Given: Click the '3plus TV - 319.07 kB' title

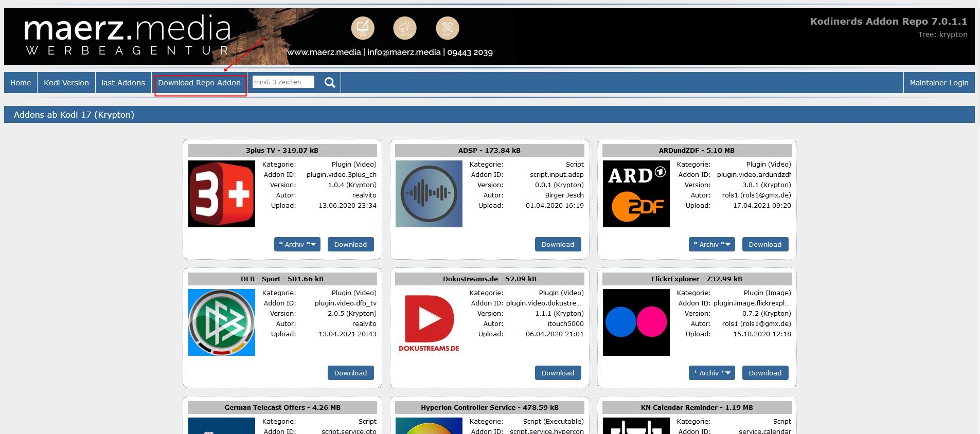Looking at the screenshot, I should pos(282,150).
